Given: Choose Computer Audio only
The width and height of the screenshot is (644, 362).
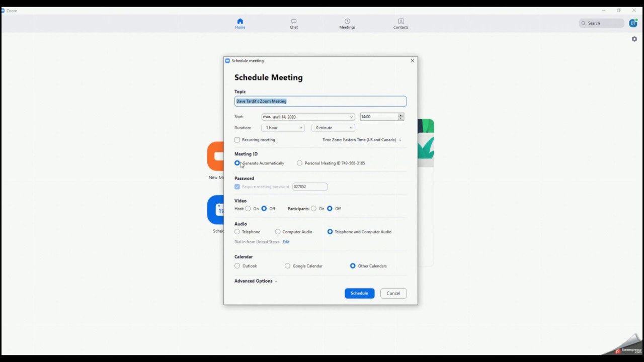Looking at the screenshot, I should tap(278, 232).
